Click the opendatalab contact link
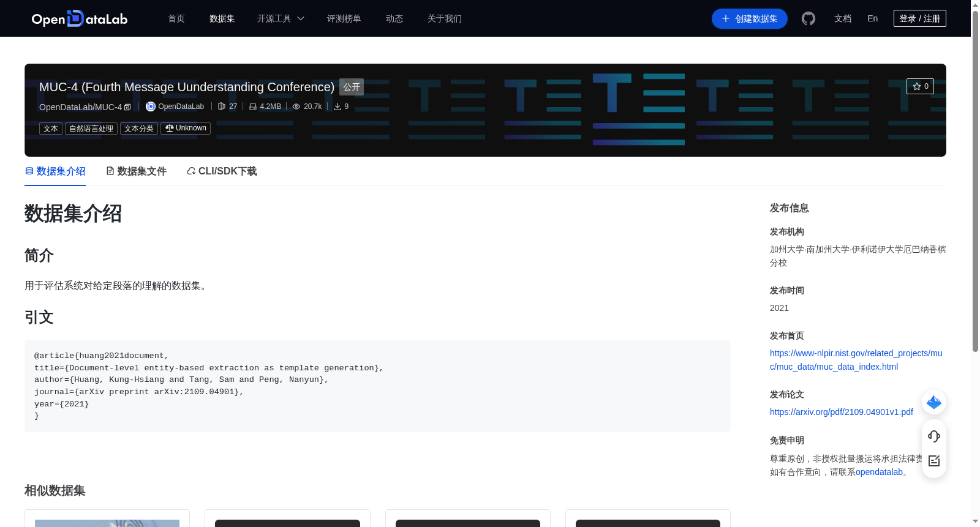This screenshot has width=980, height=527. pyautogui.click(x=879, y=472)
